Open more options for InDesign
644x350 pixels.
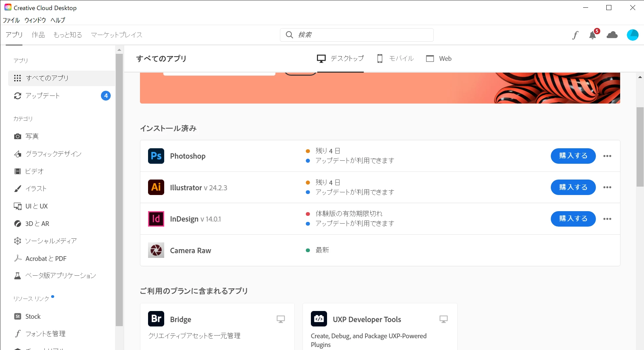click(607, 219)
